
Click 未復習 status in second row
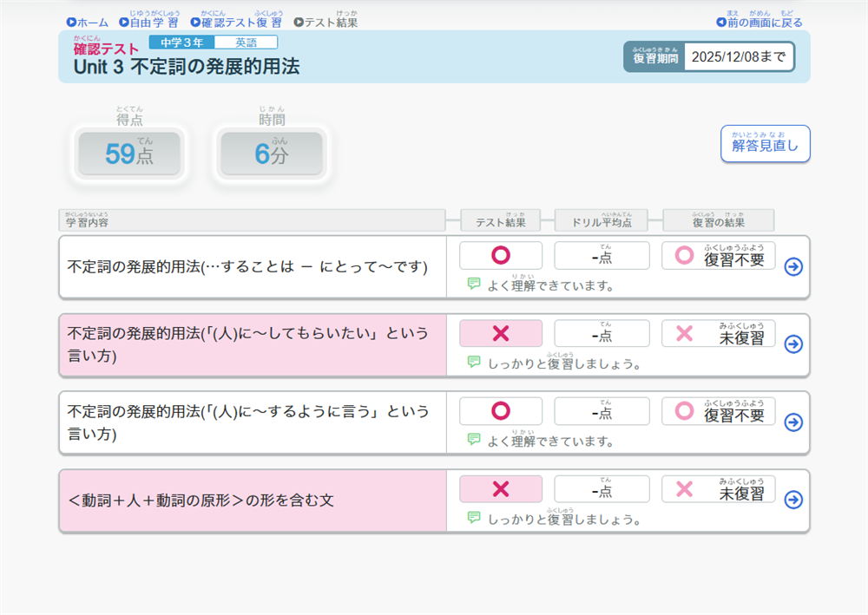click(x=718, y=334)
